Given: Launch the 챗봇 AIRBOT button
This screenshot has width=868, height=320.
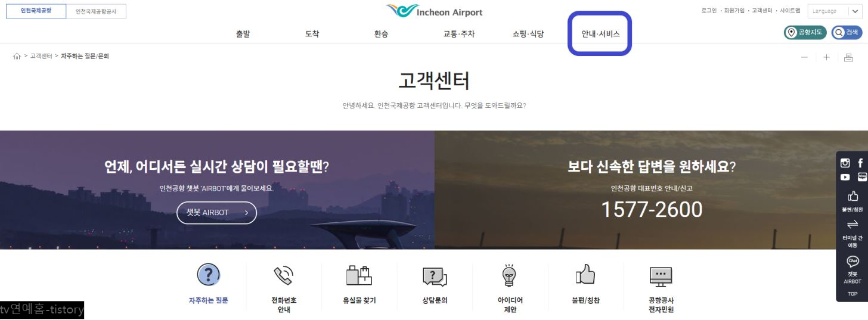Looking at the screenshot, I should click(x=216, y=213).
